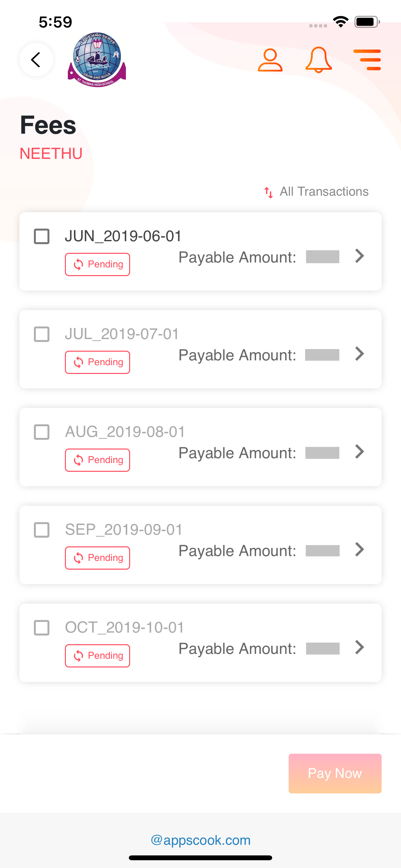Screen dimensions: 401x868
Task: Expand OCT_2019-10-01 fee details chevron
Action: pyautogui.click(x=360, y=647)
